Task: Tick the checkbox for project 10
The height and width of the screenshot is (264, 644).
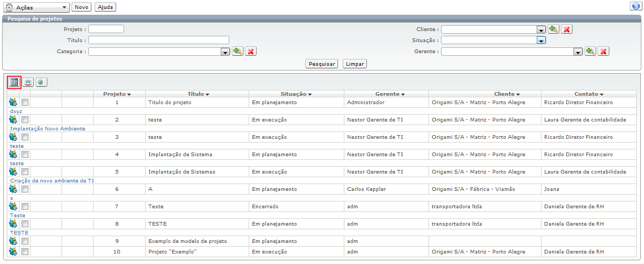Action: (x=25, y=252)
